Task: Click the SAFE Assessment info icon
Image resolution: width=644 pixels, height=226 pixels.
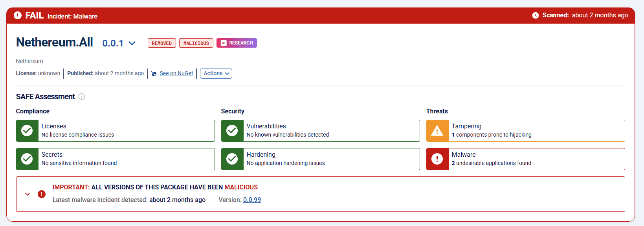Action: [x=82, y=96]
